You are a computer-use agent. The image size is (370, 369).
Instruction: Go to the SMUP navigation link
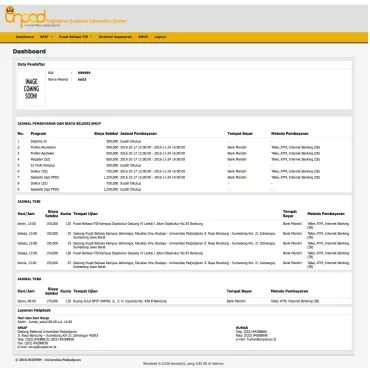(143, 37)
